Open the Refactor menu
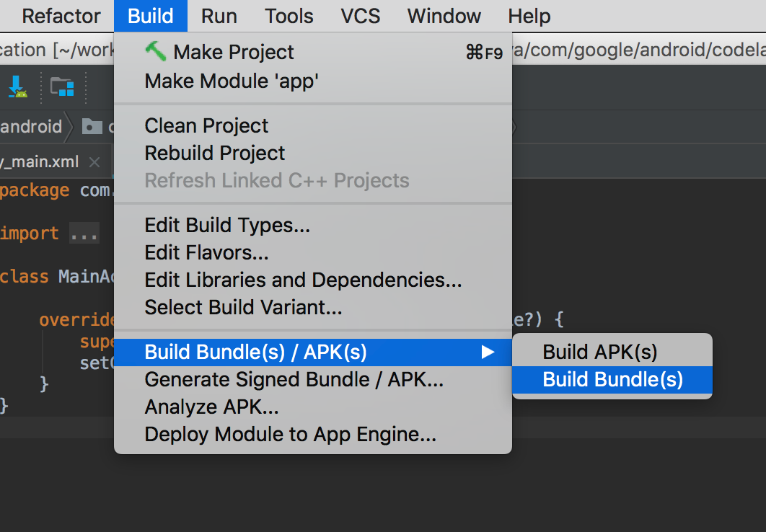 pos(61,16)
